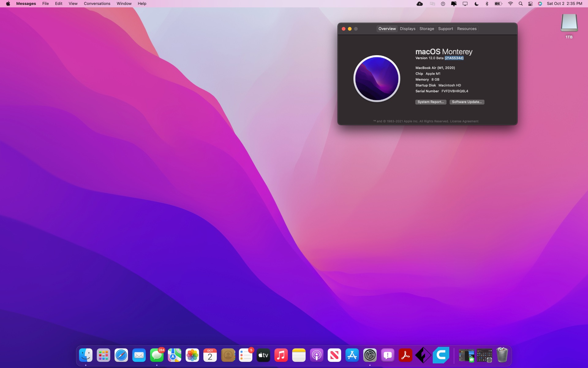The width and height of the screenshot is (588, 368).
Task: Open the Edit menu
Action: (x=59, y=4)
